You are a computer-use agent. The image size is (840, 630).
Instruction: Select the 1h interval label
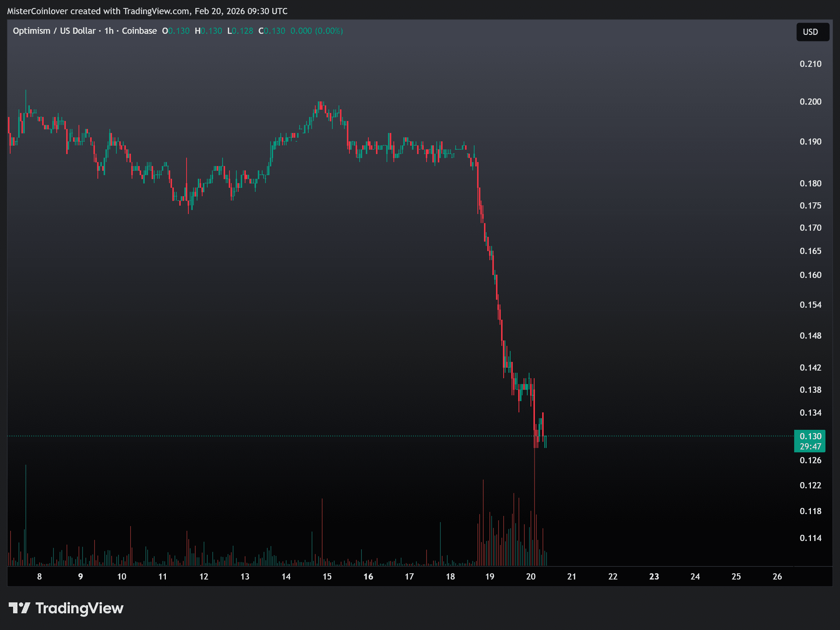coord(109,31)
